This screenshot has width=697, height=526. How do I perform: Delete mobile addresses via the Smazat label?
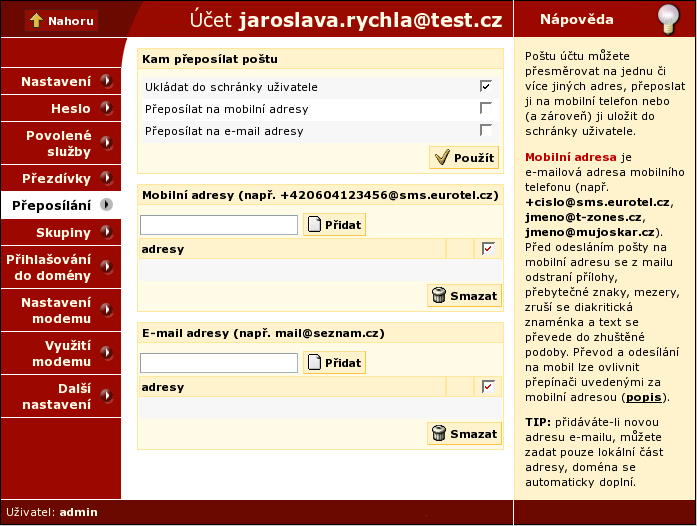[x=473, y=296]
